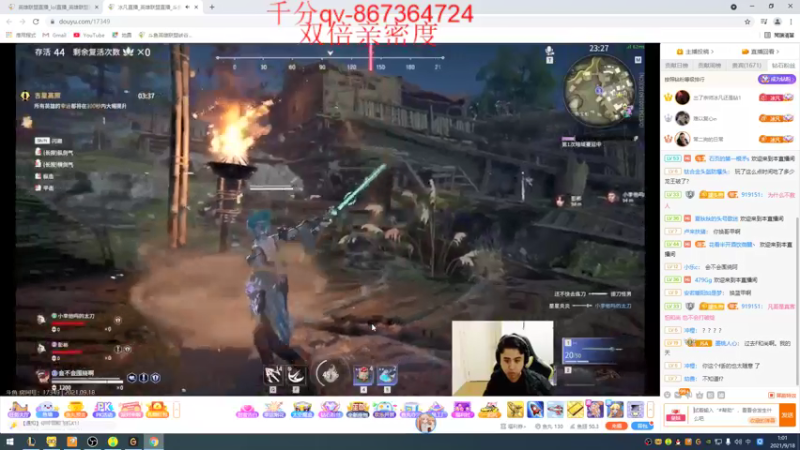The height and width of the screenshot is (450, 800).
Task: Click the purple 成为钻粉 button
Action: point(777,79)
